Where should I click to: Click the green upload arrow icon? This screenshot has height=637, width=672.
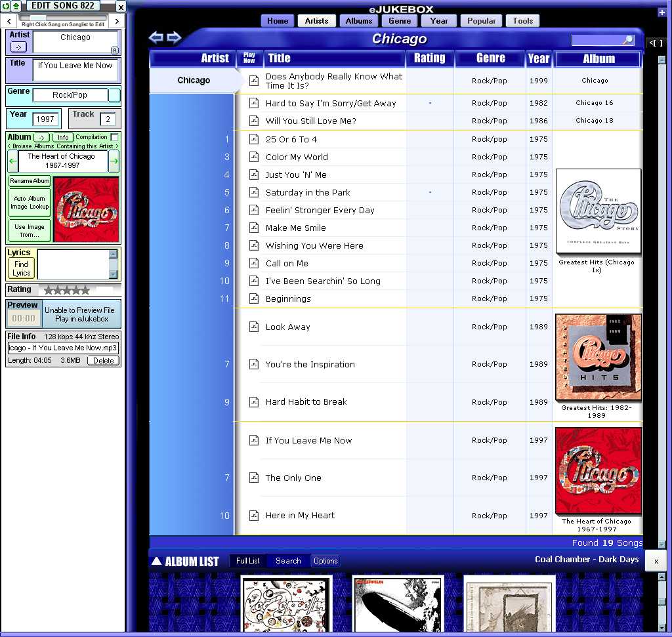click(16, 7)
